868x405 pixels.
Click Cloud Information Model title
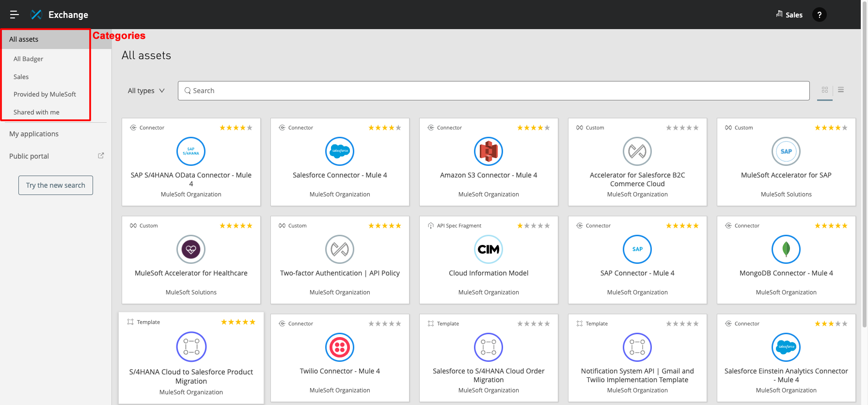click(x=489, y=273)
